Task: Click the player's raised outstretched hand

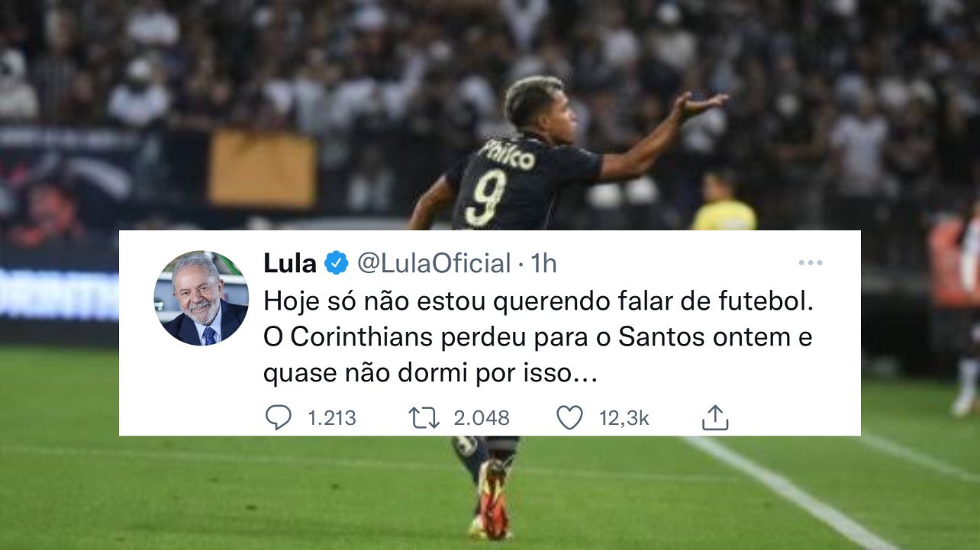Action: click(x=700, y=105)
